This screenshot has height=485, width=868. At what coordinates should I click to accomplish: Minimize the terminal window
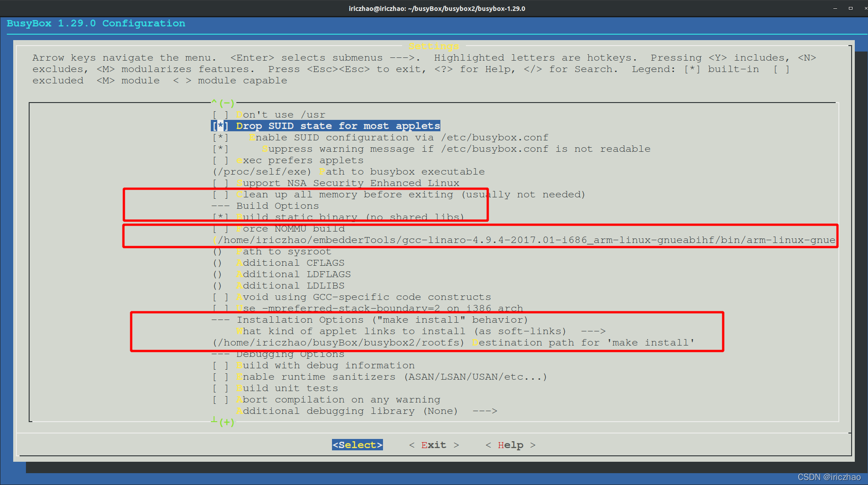pos(835,8)
